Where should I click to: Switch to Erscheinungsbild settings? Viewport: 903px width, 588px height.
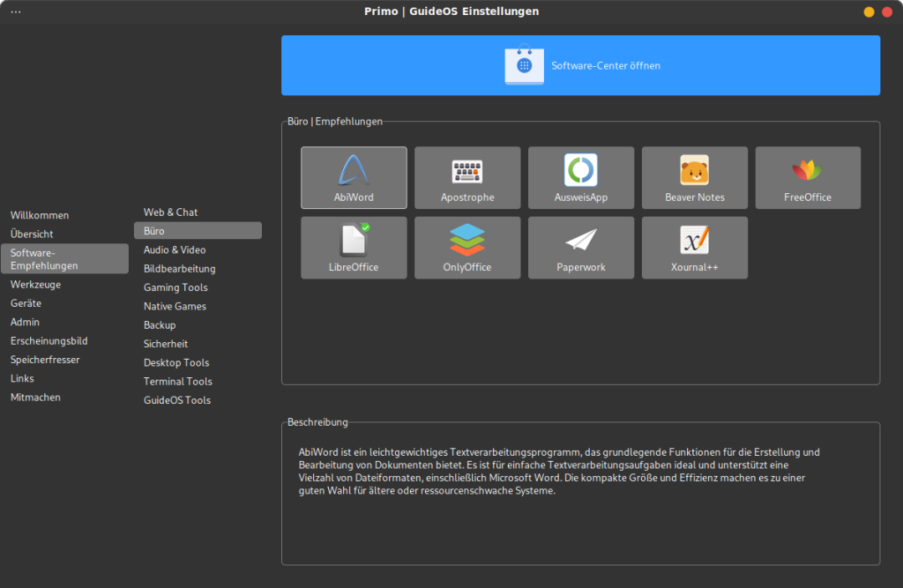pos(49,341)
